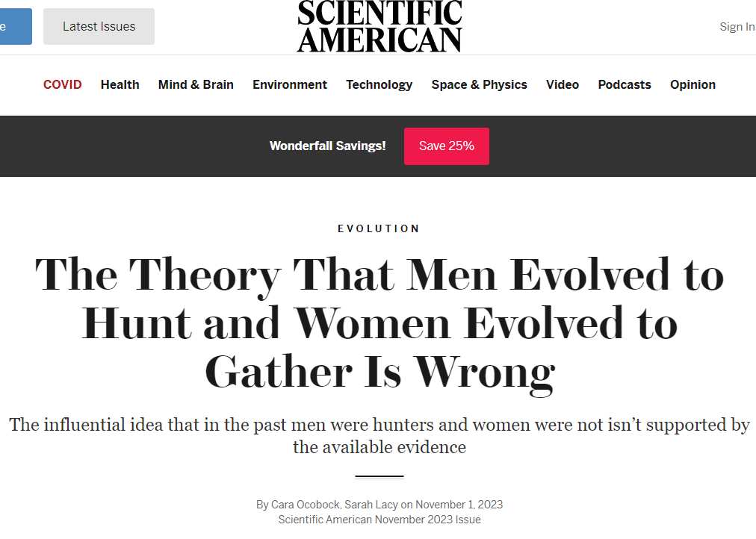This screenshot has height=539, width=756.
Task: Open the Evolution category label
Action: [x=379, y=229]
